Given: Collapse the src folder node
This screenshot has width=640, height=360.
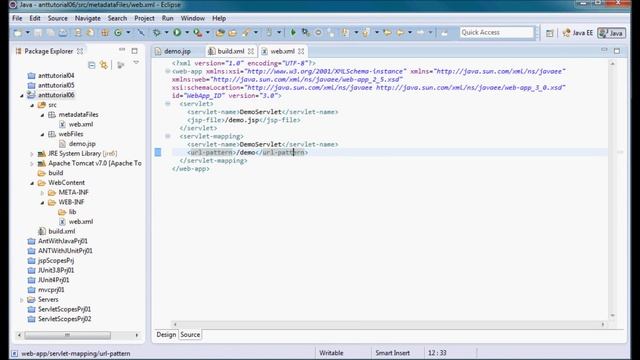Looking at the screenshot, I should tap(32, 105).
